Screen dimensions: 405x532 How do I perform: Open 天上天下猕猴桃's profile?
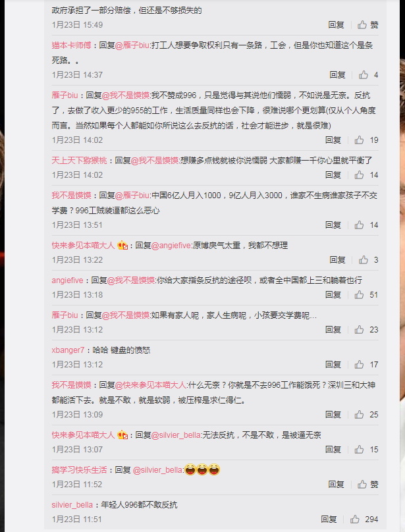click(x=79, y=161)
